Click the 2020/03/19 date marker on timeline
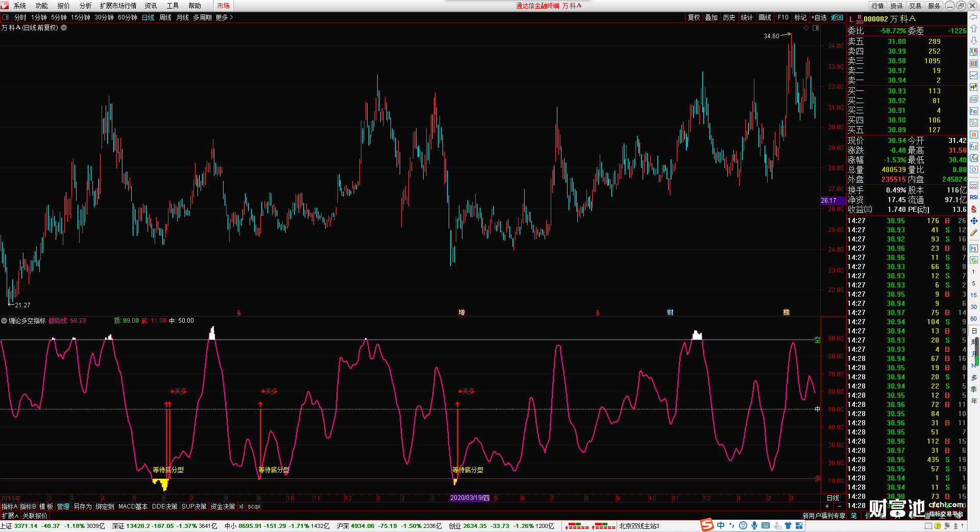Viewport: 980px width, 532px height. [x=470, y=498]
